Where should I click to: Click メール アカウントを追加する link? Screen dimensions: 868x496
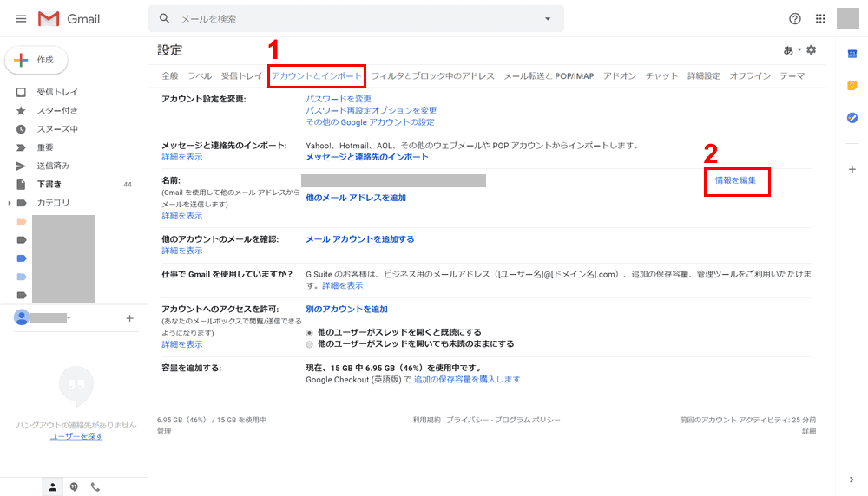click(x=360, y=238)
